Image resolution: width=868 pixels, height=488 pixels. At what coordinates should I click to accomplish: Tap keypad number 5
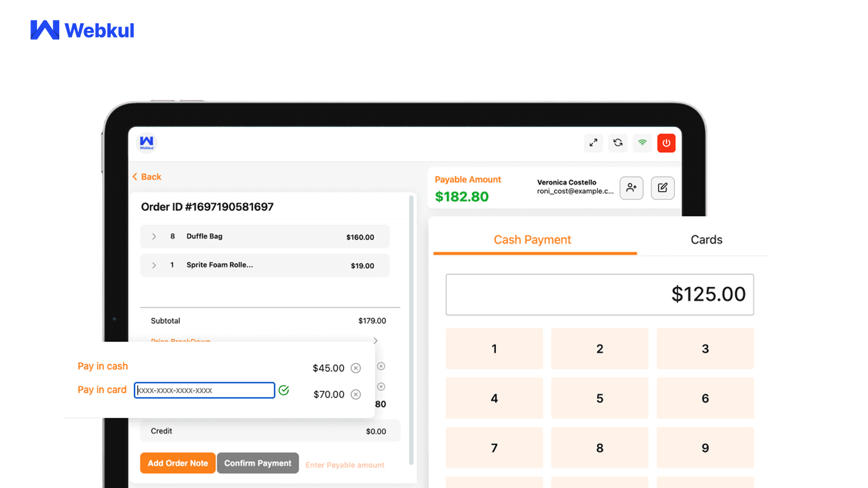599,398
